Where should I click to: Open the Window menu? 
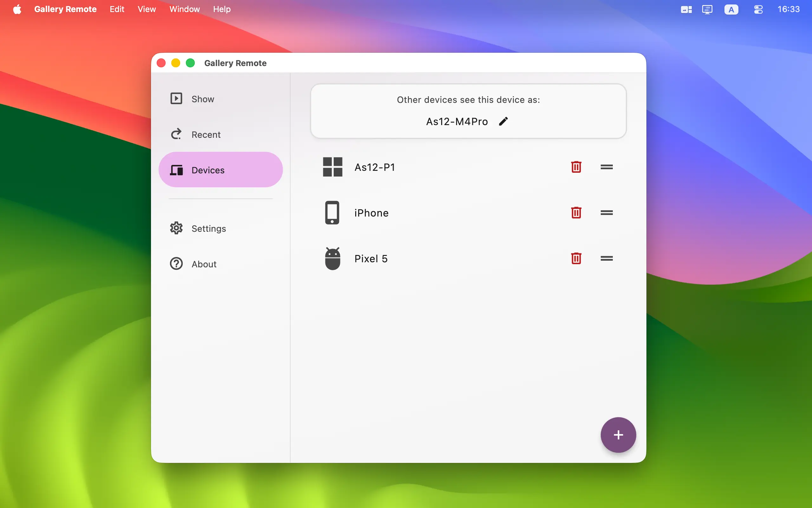(x=185, y=9)
